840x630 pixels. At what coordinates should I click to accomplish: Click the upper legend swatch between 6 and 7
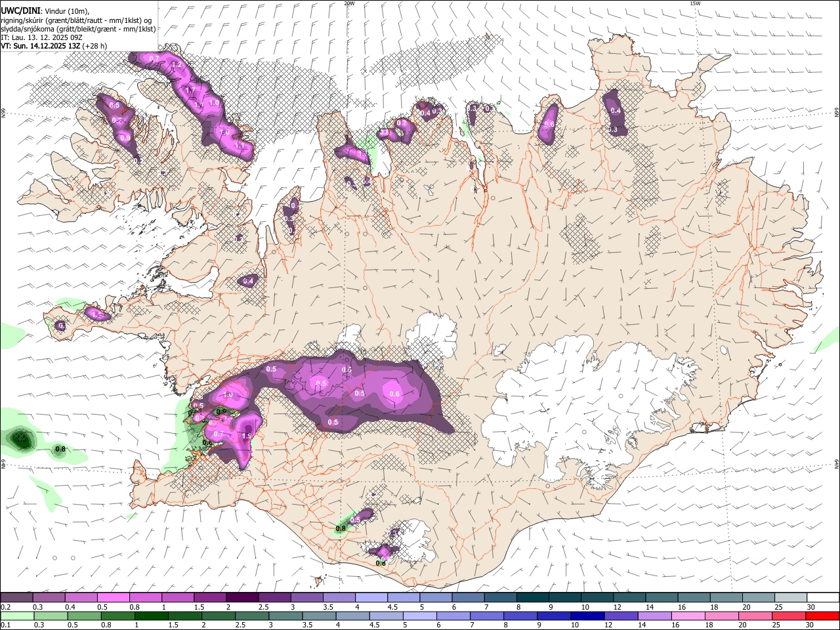468,597
